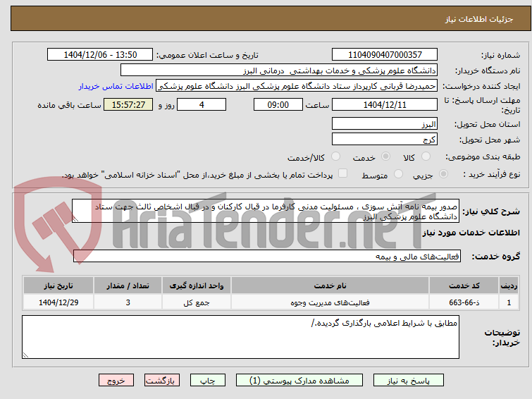Click the گروه خدمت field فعالیت‌های مالی و بیمه
The width and height of the screenshot is (532, 399).
(266, 256)
